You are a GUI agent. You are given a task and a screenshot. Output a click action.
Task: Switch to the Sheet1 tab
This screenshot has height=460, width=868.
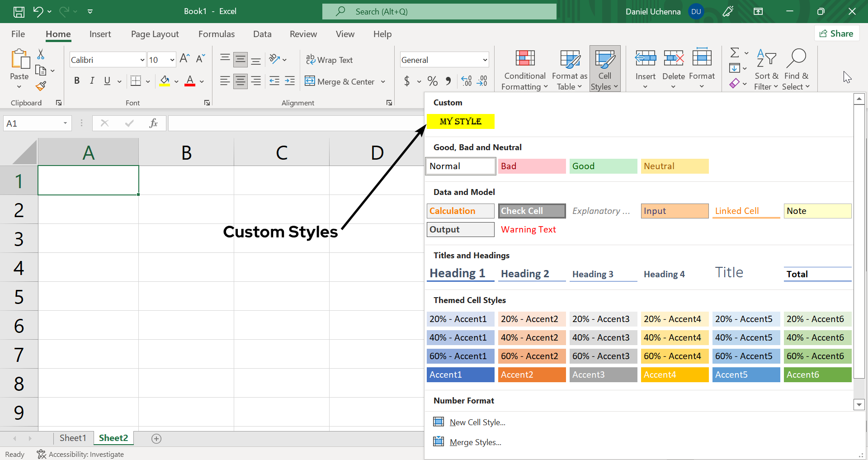(73, 437)
